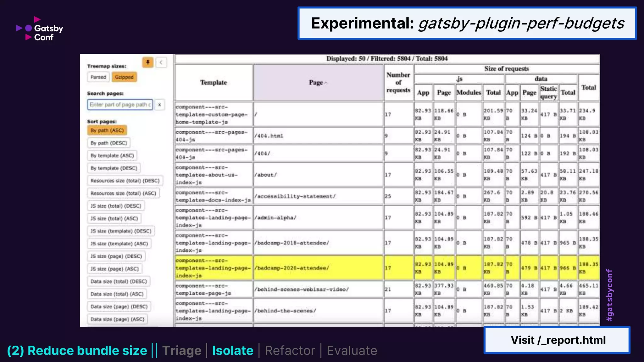Click the Template column header
This screenshot has width=644, height=362.
point(214,83)
